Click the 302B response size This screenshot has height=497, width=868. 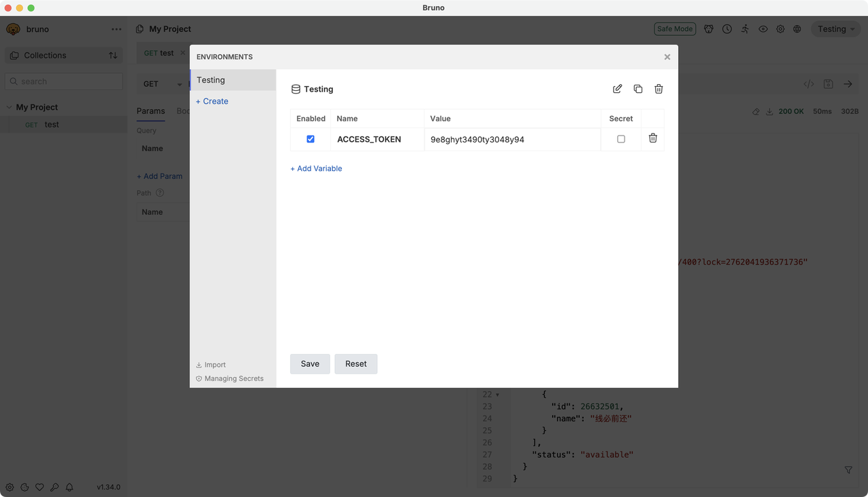(850, 111)
